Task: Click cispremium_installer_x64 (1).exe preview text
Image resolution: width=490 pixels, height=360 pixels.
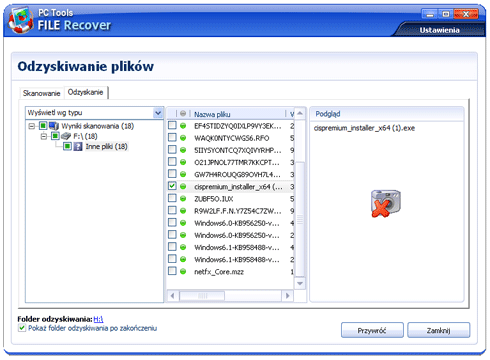Action: click(x=364, y=128)
